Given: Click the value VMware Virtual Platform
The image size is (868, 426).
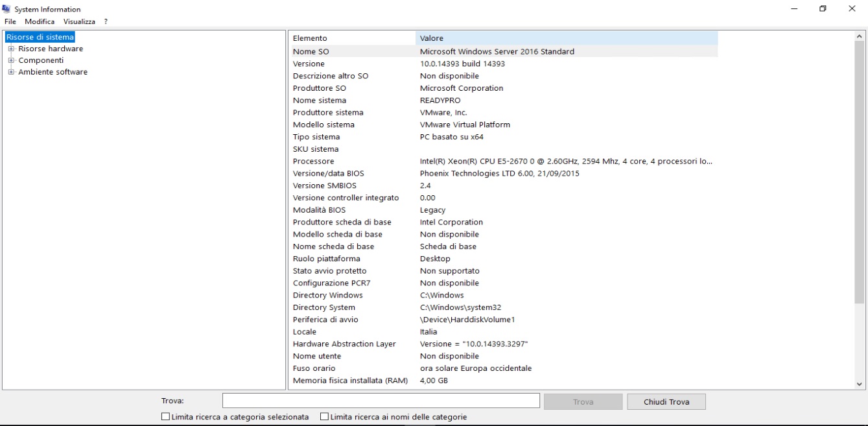Looking at the screenshot, I should coord(465,124).
